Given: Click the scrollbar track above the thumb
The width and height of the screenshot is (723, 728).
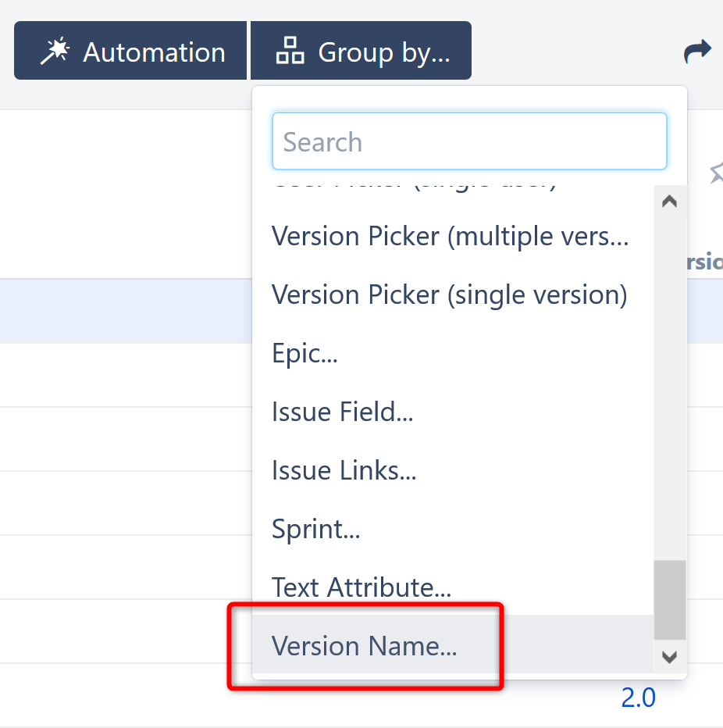Looking at the screenshot, I should click(669, 375).
